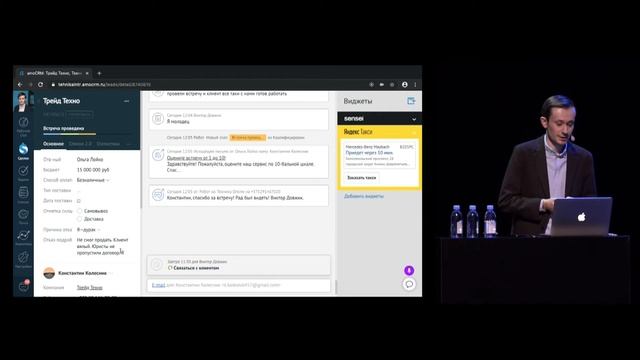Select the second tab beside Основное
The image size is (640, 360).
click(x=80, y=144)
